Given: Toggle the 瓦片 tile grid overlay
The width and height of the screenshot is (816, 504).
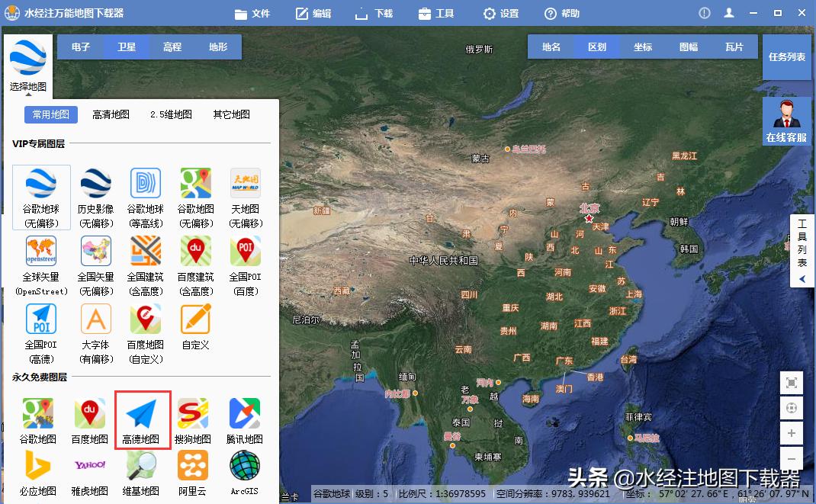Looking at the screenshot, I should [734, 47].
